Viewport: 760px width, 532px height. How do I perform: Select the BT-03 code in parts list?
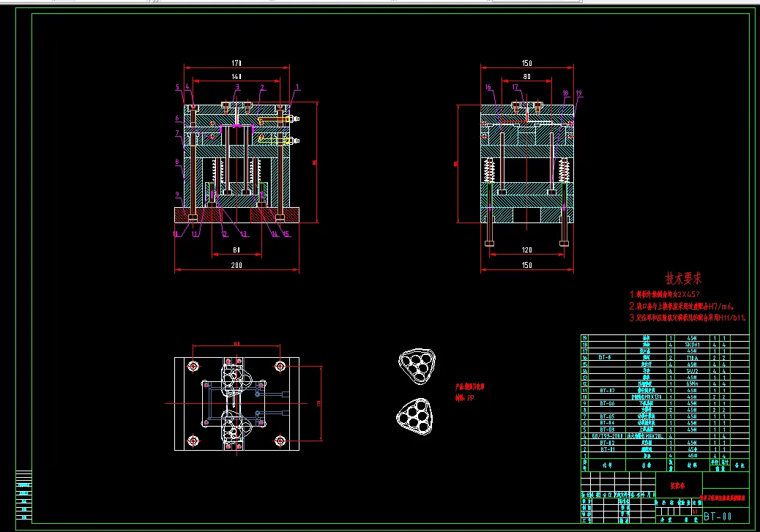[x=607, y=430]
